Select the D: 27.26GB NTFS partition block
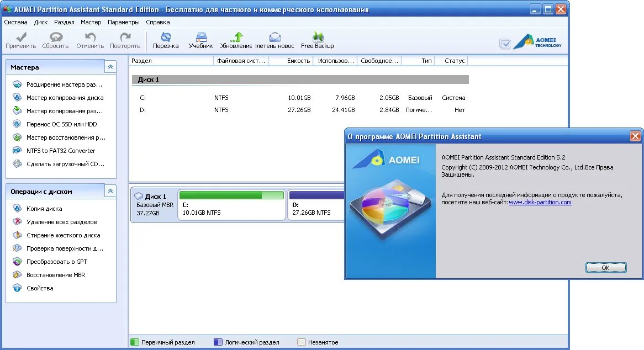Viewport: 644px width, 350px height. tap(316, 204)
